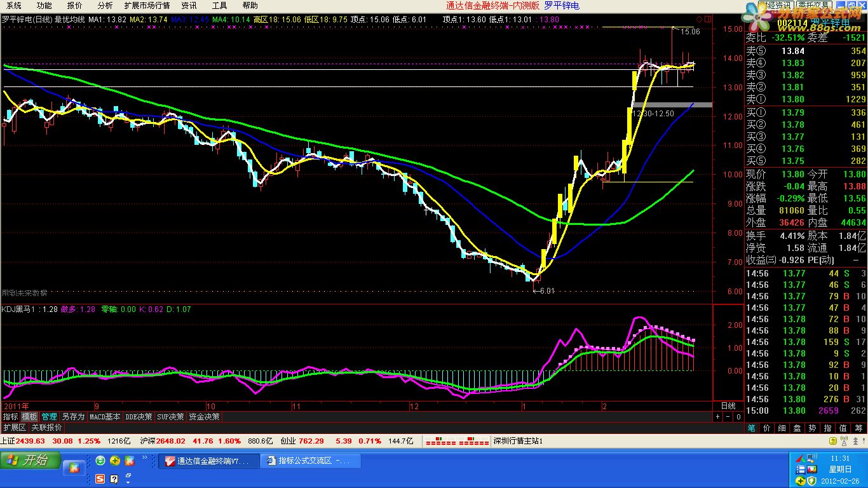Screen dimensions: 868x488
Task: Click the 沪深 index value 2648.02
Action: click(x=172, y=440)
